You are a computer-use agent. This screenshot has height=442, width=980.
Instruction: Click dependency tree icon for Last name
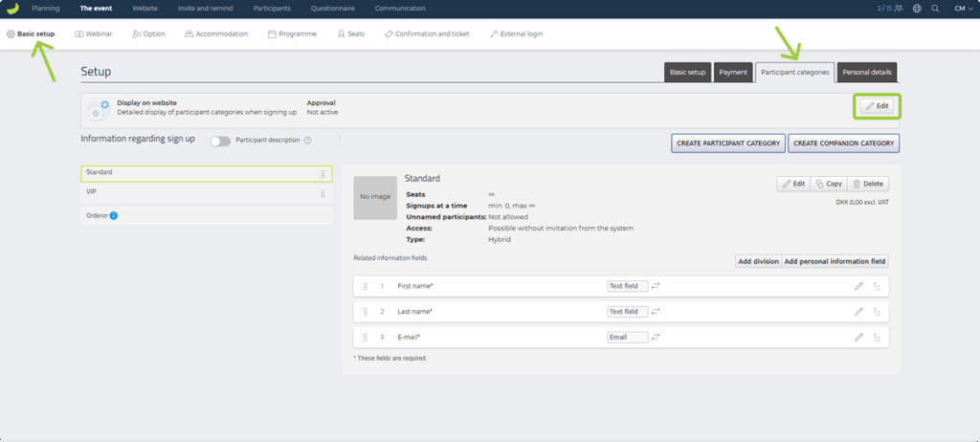pos(877,311)
